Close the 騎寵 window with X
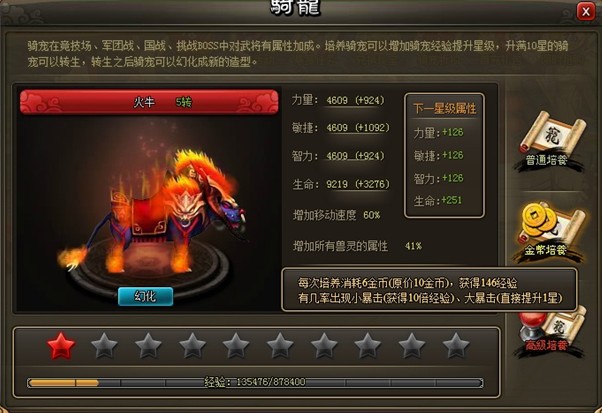This screenshot has width=602, height=413. point(585,11)
